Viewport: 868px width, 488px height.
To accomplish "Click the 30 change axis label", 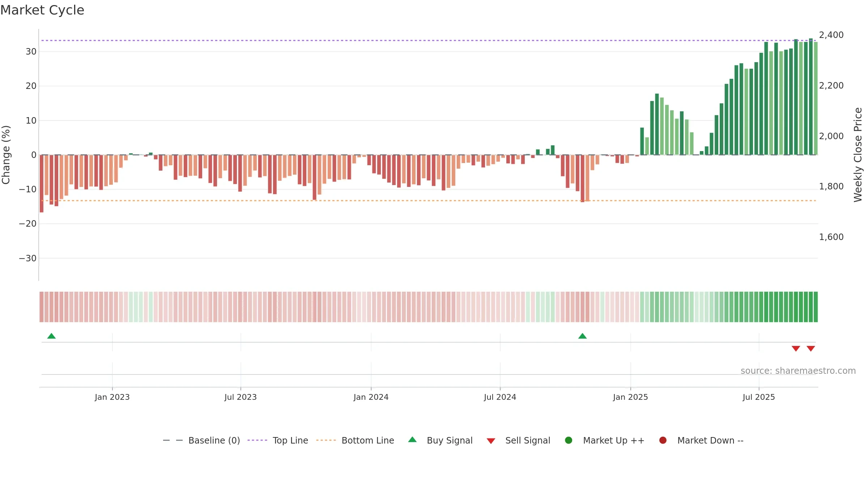I will (31, 52).
